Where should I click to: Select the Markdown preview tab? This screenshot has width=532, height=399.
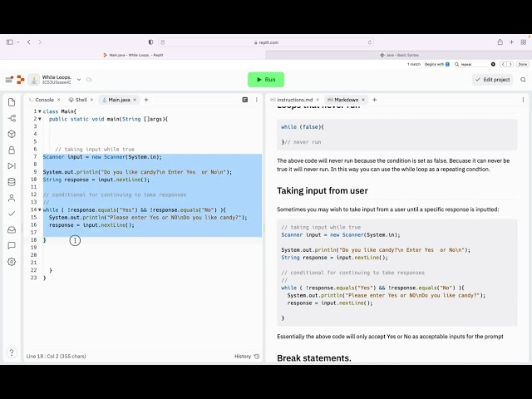[343, 100]
